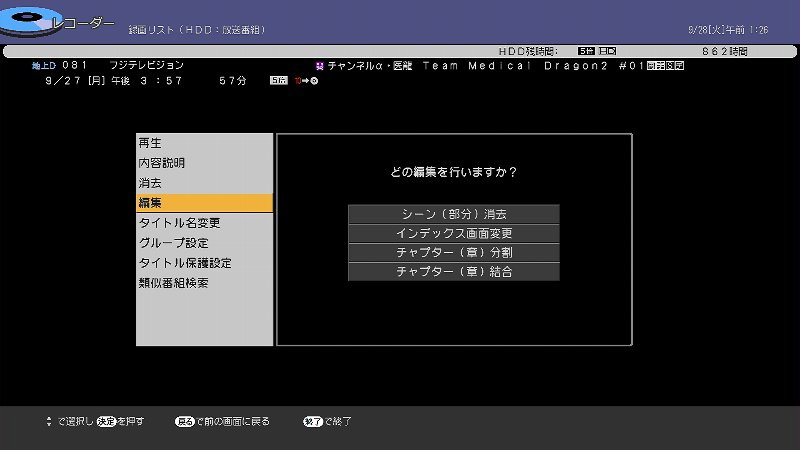Image resolution: width=800 pixels, height=450 pixels.
Task: Click the 決定 button hint icon
Action: 107,421
